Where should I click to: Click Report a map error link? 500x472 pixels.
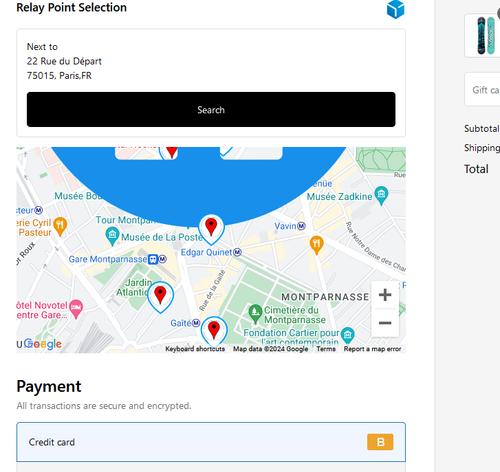click(x=372, y=349)
